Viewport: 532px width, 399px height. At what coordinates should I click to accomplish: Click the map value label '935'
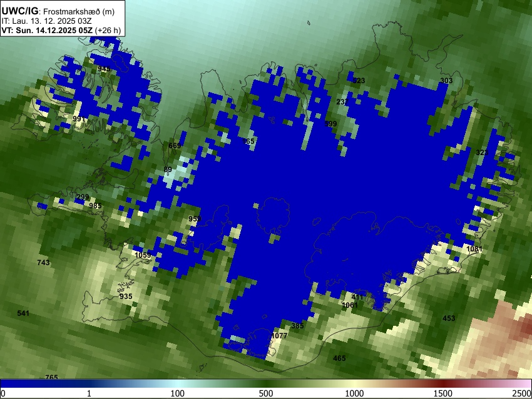pyautogui.click(x=126, y=296)
